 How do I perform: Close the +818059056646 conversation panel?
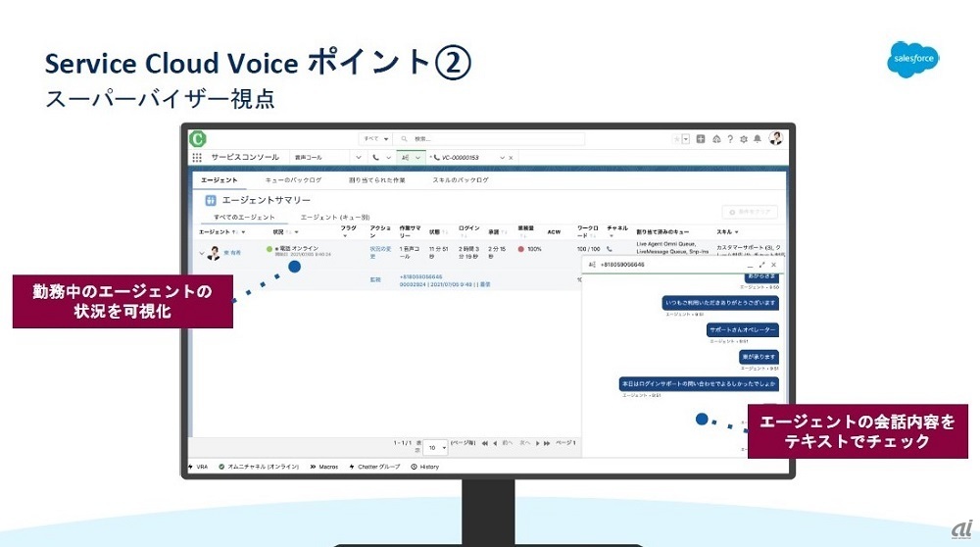pos(774,265)
